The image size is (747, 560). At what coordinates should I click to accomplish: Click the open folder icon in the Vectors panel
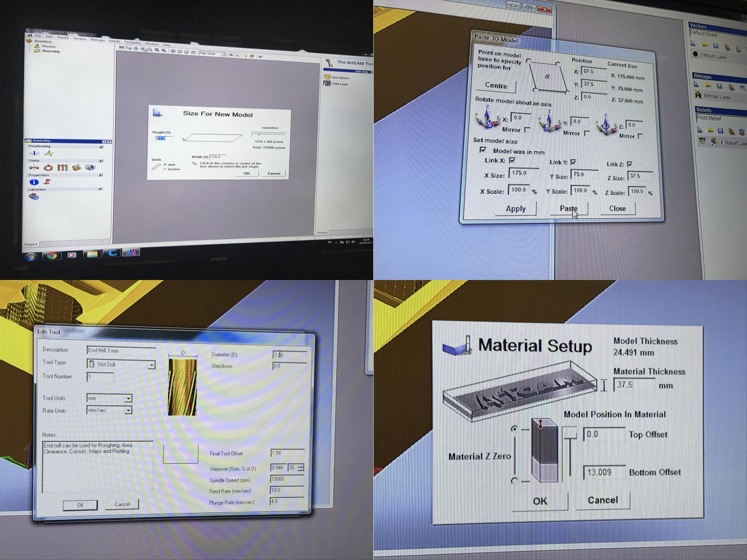point(704,44)
